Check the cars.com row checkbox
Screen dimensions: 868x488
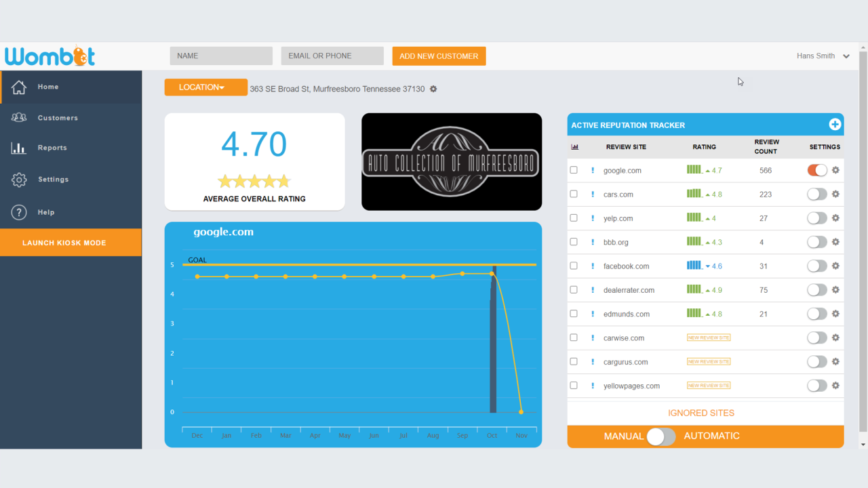pos(574,194)
